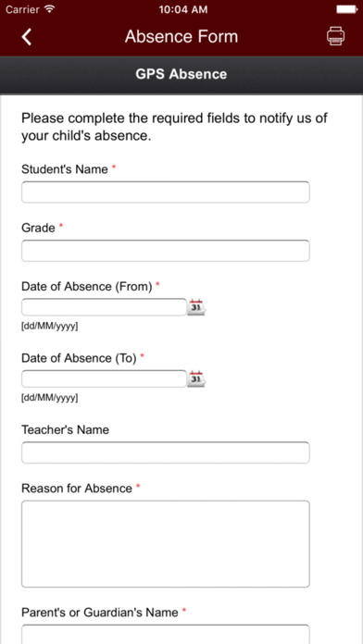Tap the printer icon

click(x=335, y=36)
